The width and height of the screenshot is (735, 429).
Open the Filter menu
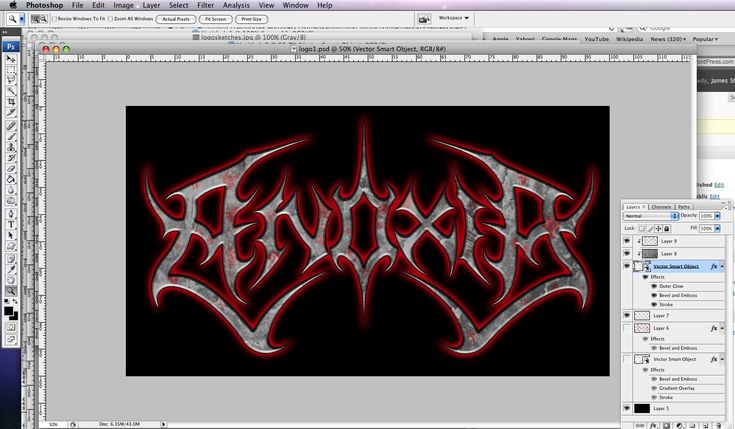204,5
